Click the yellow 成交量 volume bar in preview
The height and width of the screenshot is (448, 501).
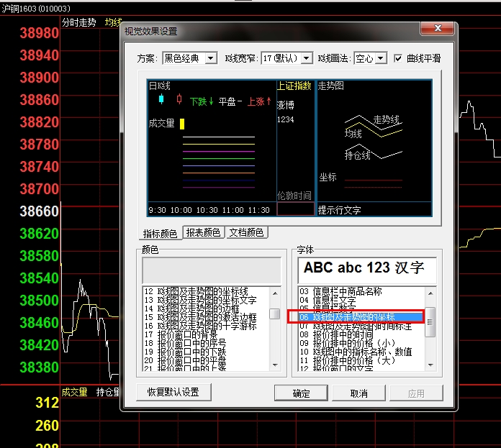tap(183, 124)
